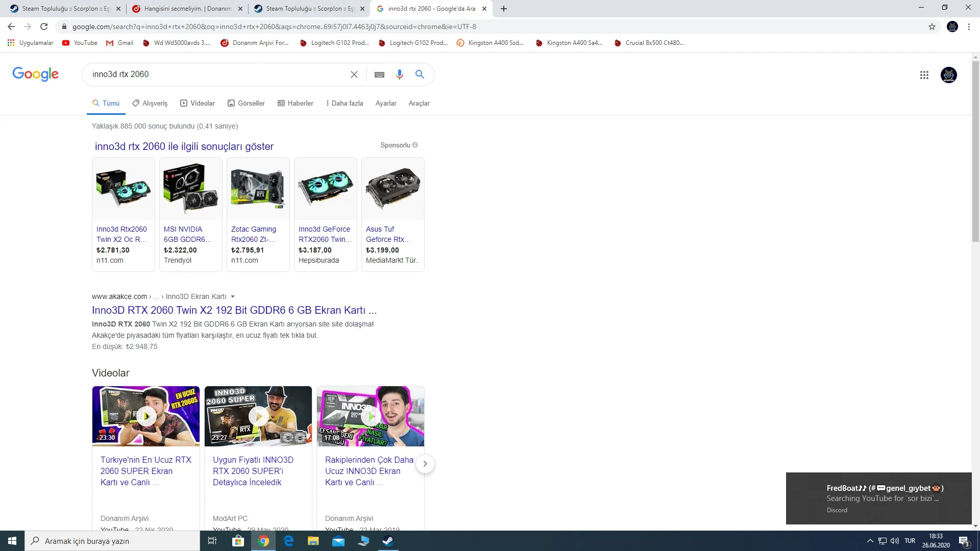Open Task View on the taskbar
980x551 pixels.
[x=212, y=541]
